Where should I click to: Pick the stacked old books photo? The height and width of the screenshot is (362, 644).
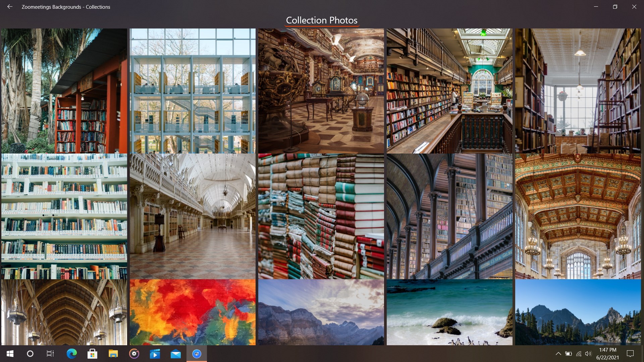(321, 216)
